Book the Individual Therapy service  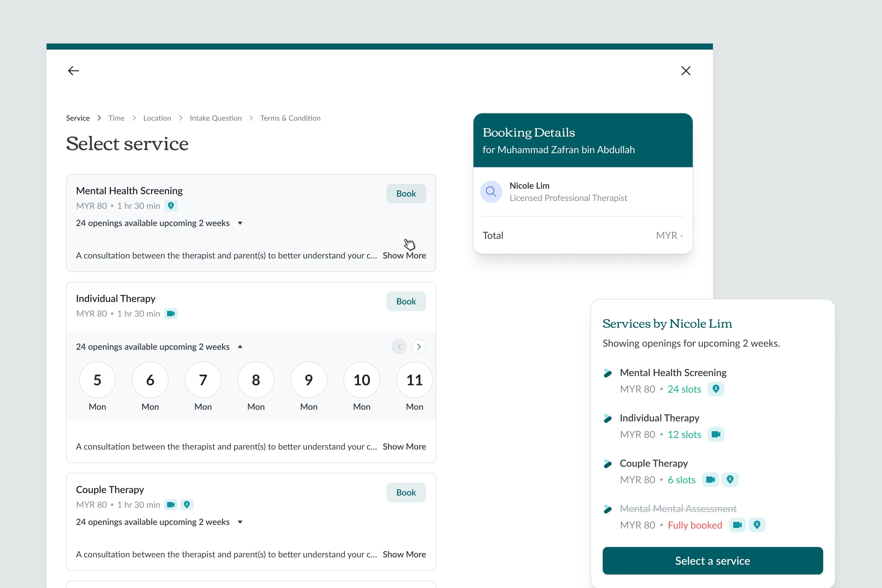406,301
